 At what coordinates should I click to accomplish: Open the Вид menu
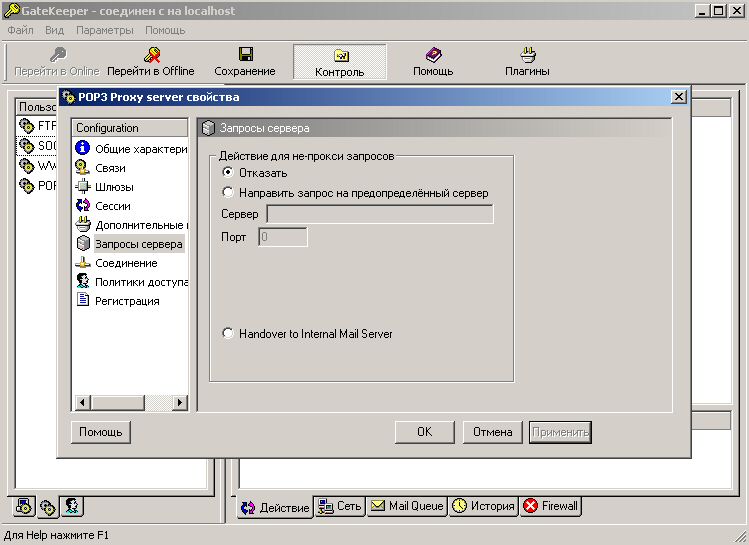click(x=54, y=30)
